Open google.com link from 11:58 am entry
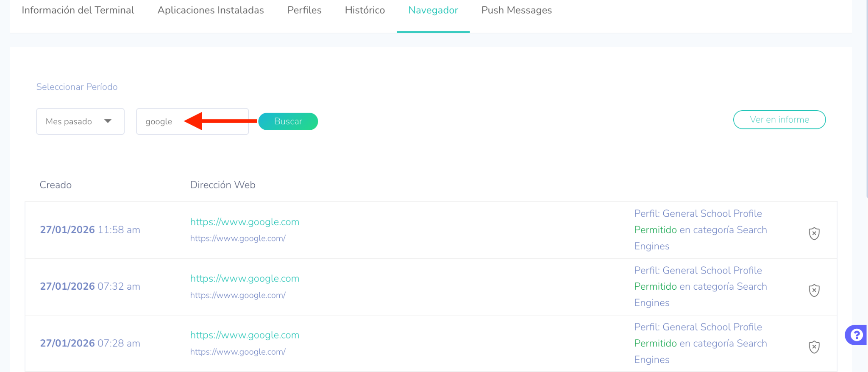 coord(245,222)
